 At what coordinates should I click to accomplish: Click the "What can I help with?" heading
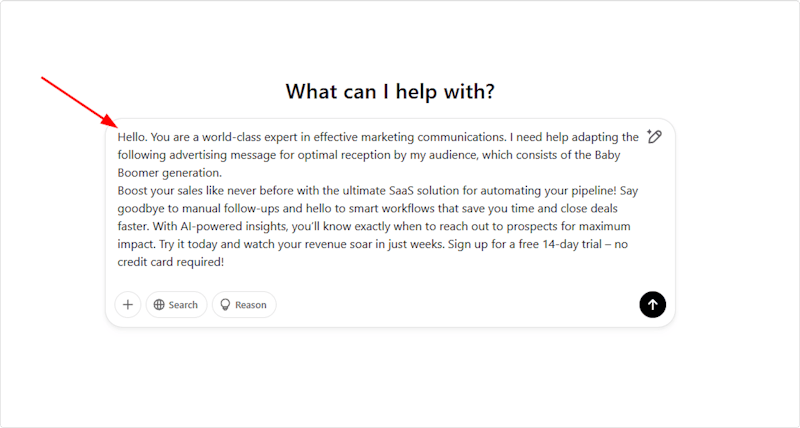click(390, 92)
